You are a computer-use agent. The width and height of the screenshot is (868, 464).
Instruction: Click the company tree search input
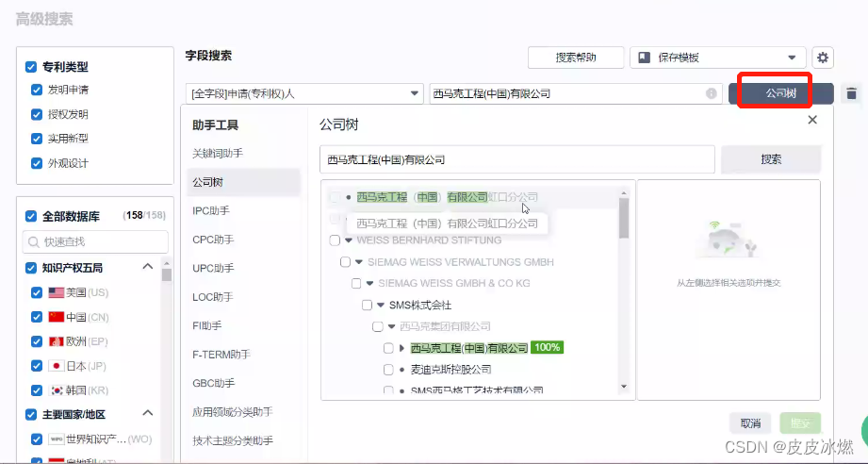click(517, 159)
